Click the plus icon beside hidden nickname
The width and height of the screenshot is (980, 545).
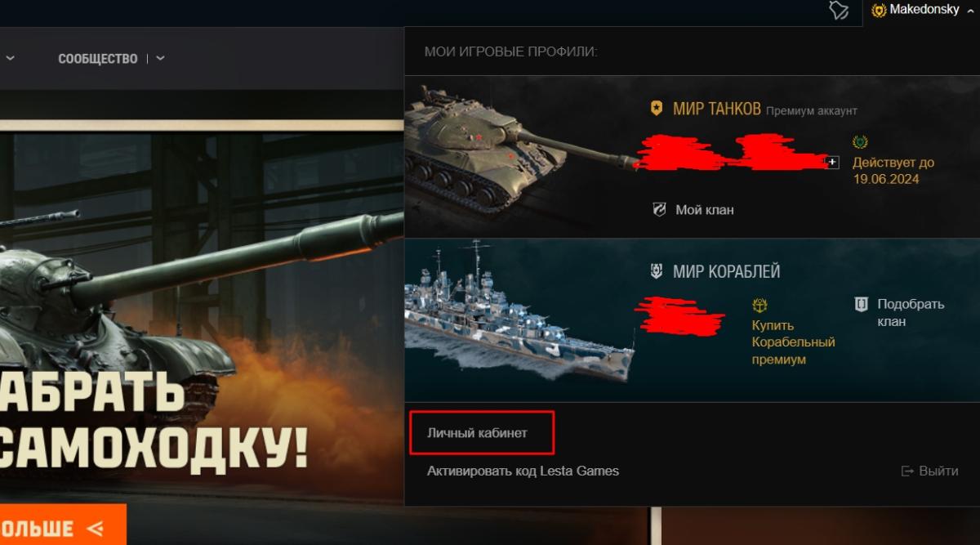coord(832,163)
